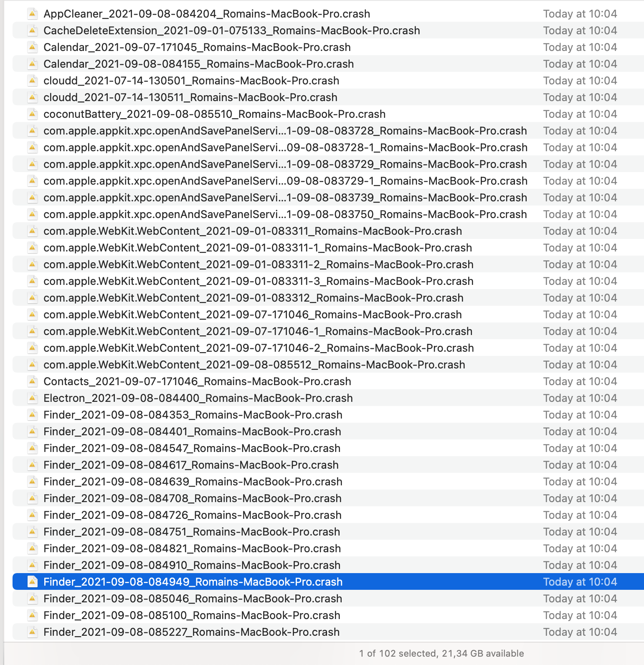This screenshot has width=644, height=665.
Task: Click the Electron crash file icon
Action: point(32,398)
